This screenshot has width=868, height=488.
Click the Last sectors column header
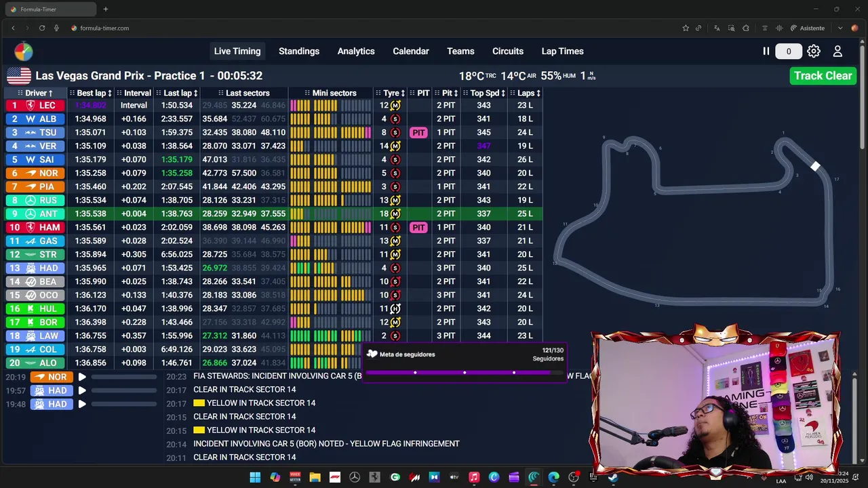[244, 93]
